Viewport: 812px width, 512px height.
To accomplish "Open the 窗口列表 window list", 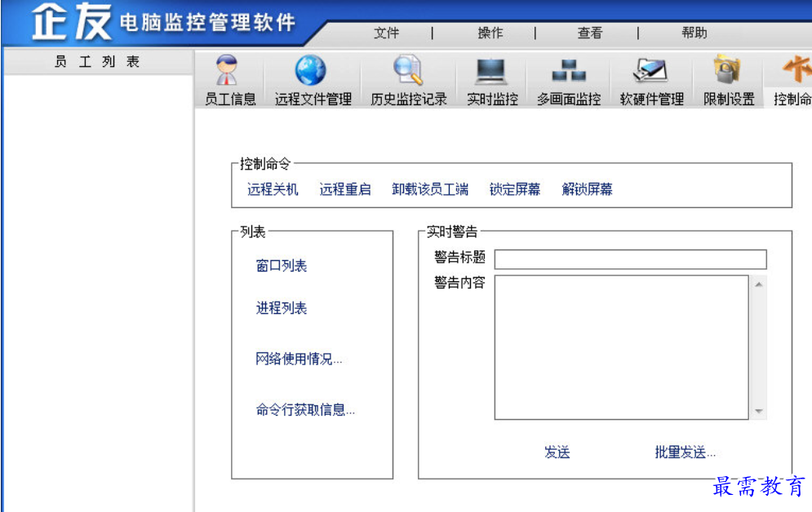I will (x=282, y=267).
